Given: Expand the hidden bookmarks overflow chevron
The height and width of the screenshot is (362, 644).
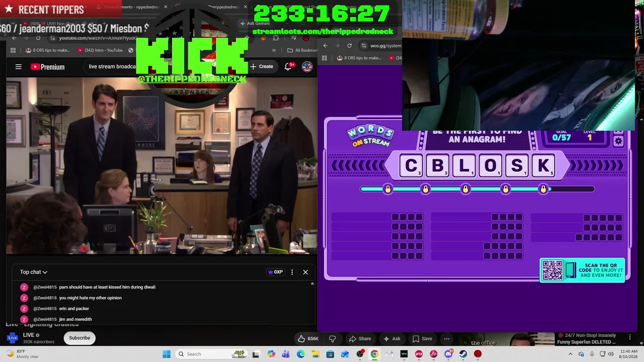Looking at the screenshot, I should [x=274, y=50].
